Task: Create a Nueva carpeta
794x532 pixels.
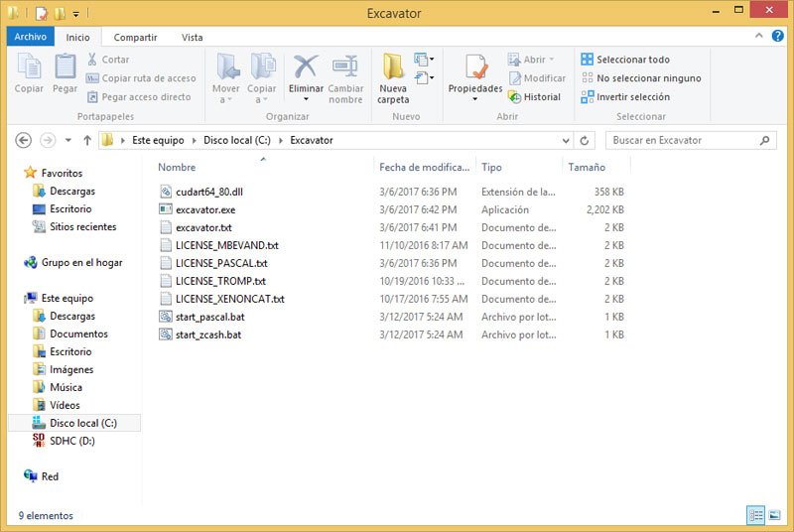Action: point(393,77)
